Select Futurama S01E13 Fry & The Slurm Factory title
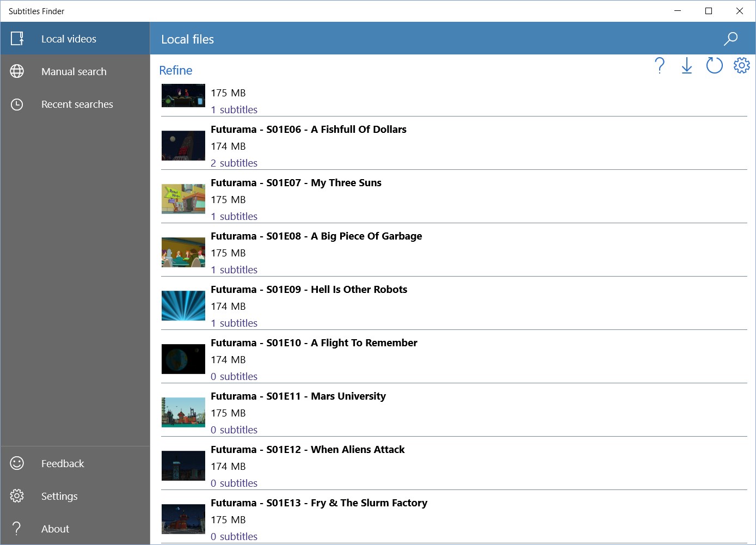 coord(319,503)
